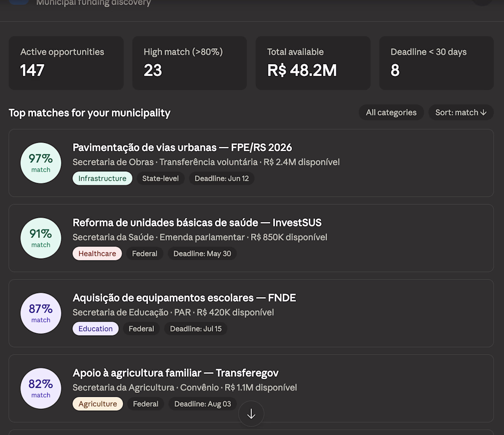
Task: Open Reforma de unidades básicas de saúde
Action: (x=251, y=238)
